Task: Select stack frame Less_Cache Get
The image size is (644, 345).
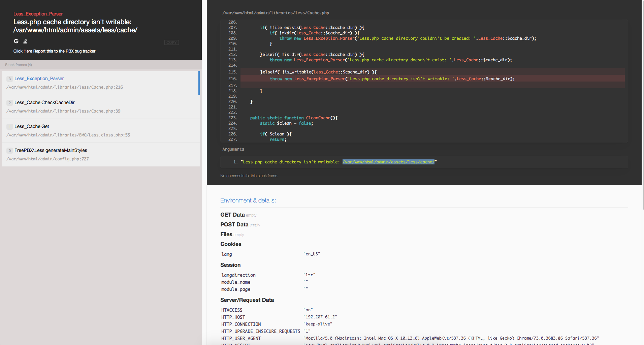Action: click(x=101, y=131)
